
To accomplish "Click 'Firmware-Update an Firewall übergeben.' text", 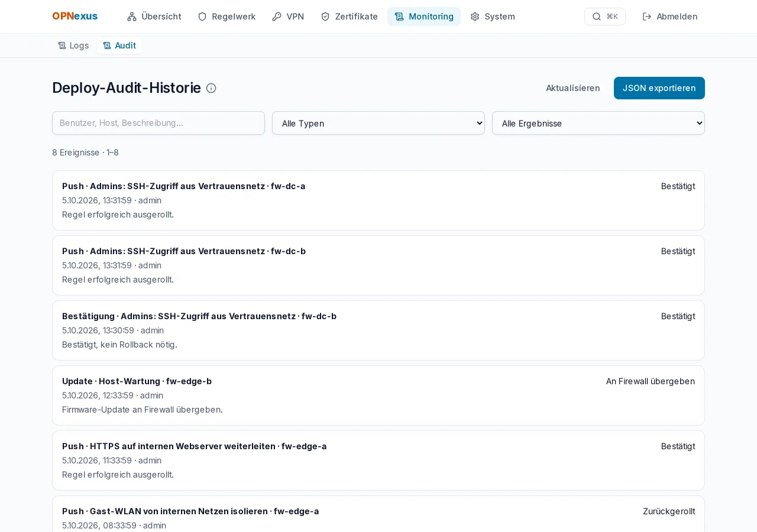I will click(x=143, y=410).
